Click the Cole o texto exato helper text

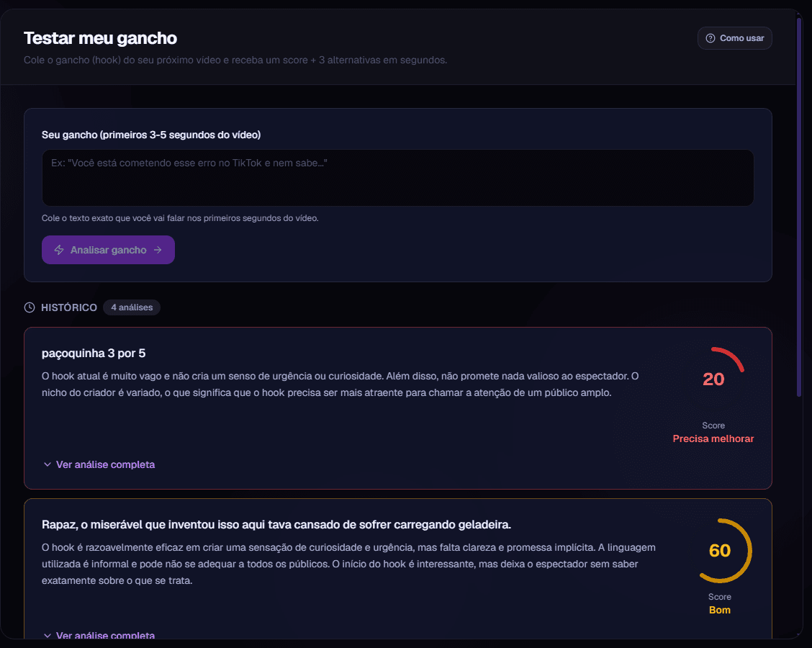(180, 218)
